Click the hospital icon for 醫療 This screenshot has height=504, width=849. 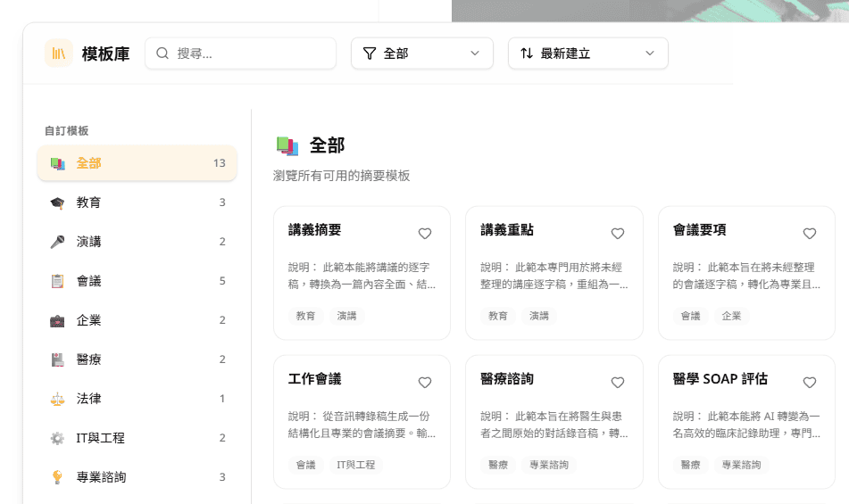(x=57, y=359)
